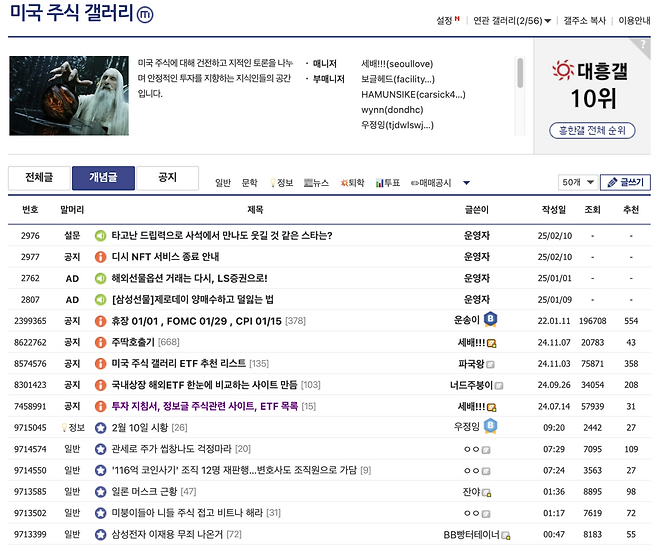
Task: Expand the 연관 갤러리(2/56) dropdown
Action: (x=512, y=21)
